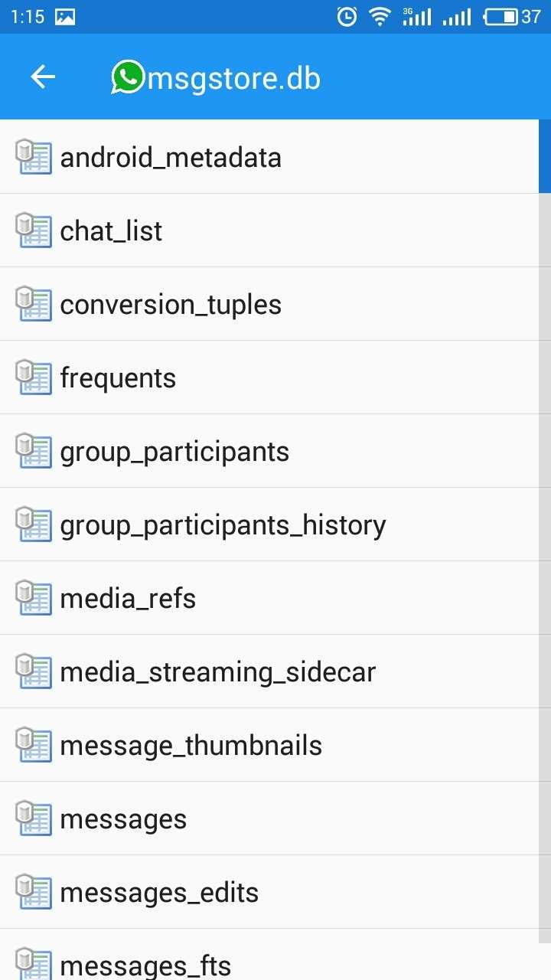Tap the msgstore.db title text
The width and height of the screenshot is (551, 980).
click(x=233, y=78)
